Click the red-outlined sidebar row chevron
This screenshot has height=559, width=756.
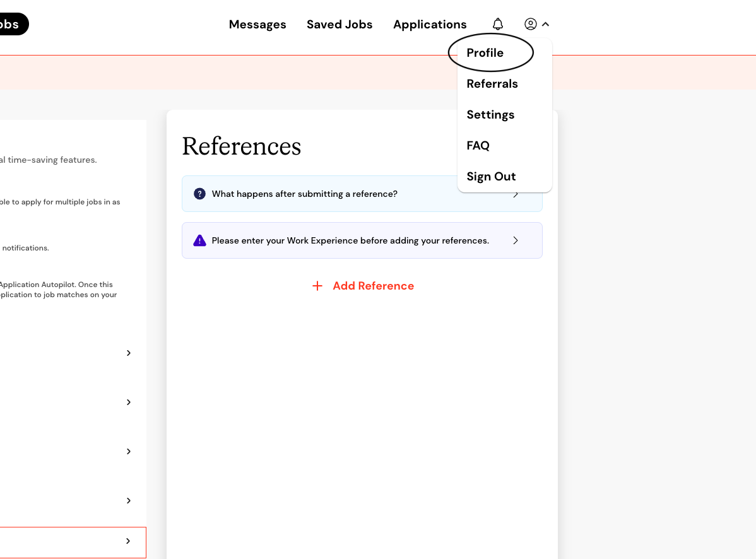tap(127, 541)
